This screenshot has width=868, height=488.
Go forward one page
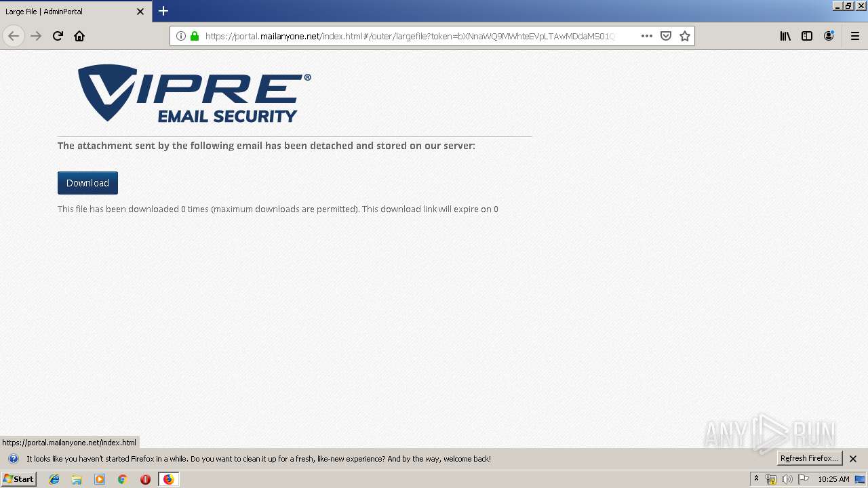point(37,36)
